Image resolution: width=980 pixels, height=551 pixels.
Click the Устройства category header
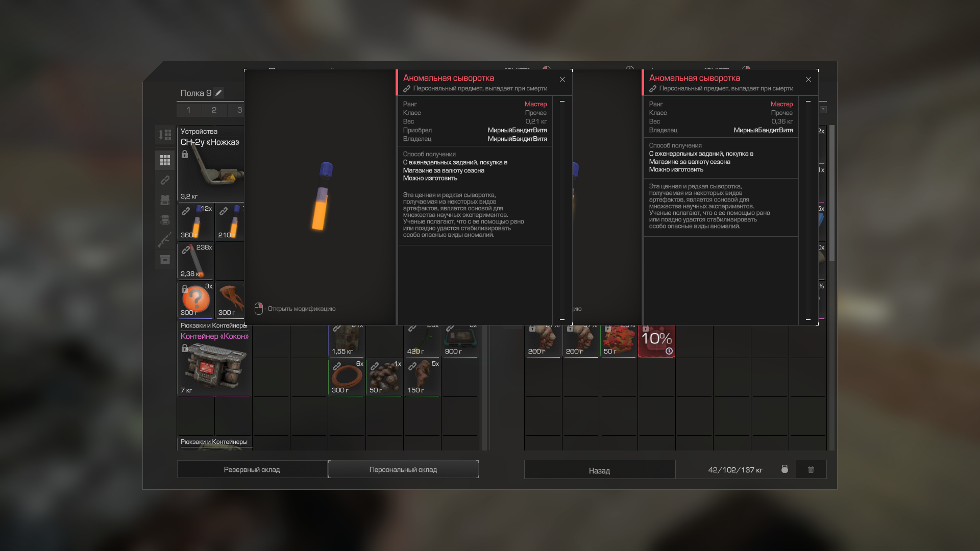[x=199, y=132]
